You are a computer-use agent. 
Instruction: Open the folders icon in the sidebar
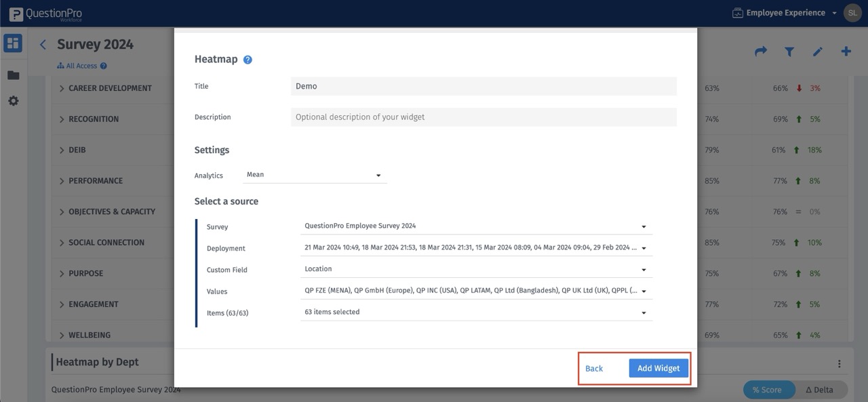coord(13,75)
